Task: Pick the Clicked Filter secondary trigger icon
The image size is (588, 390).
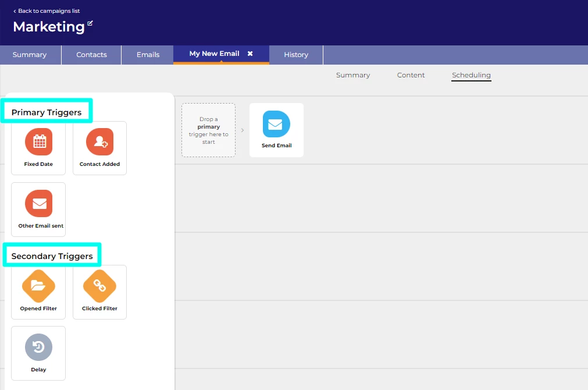Action: 100,286
